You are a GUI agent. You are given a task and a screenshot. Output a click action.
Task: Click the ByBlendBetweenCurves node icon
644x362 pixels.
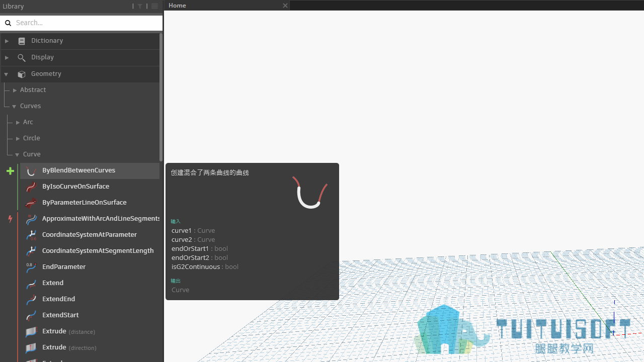(x=31, y=171)
